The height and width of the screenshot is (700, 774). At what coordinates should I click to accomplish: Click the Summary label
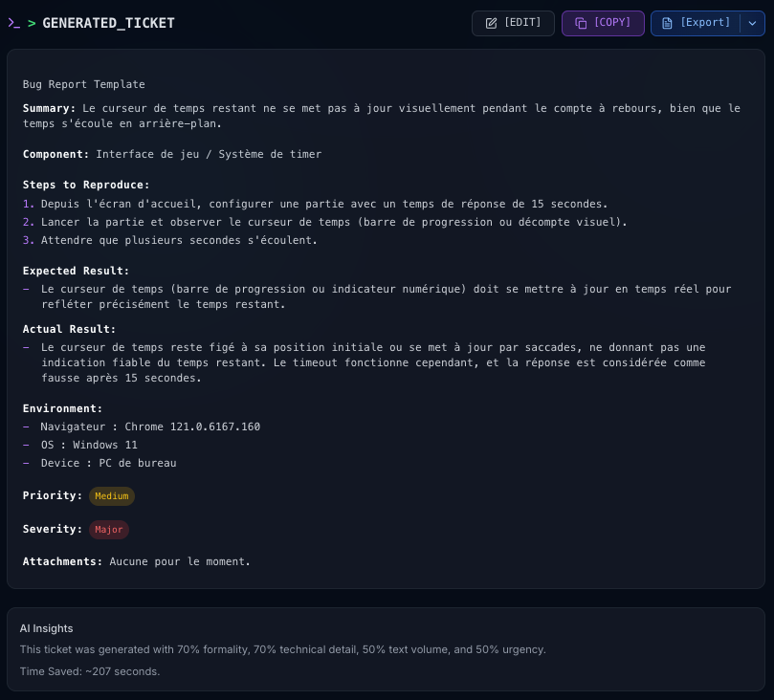[49, 108]
